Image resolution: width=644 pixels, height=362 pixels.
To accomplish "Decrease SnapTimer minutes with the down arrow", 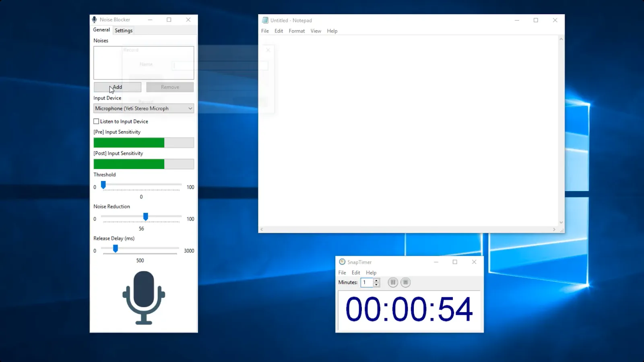I will [376, 284].
